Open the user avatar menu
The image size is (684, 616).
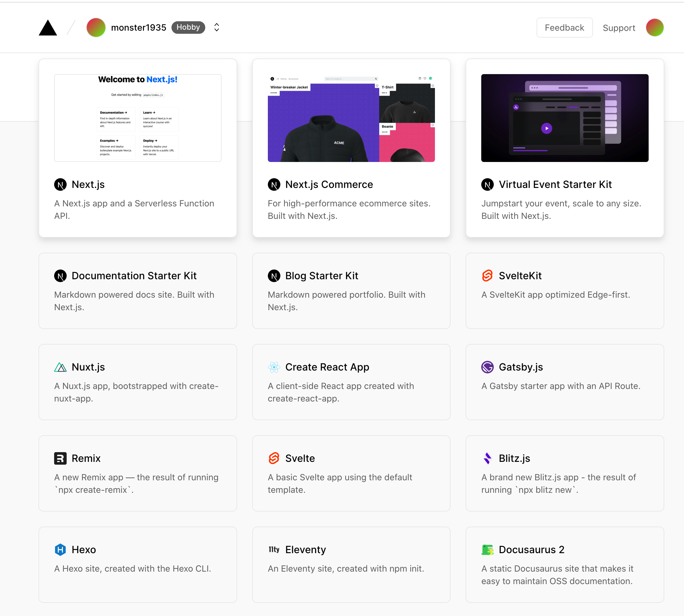tap(655, 28)
